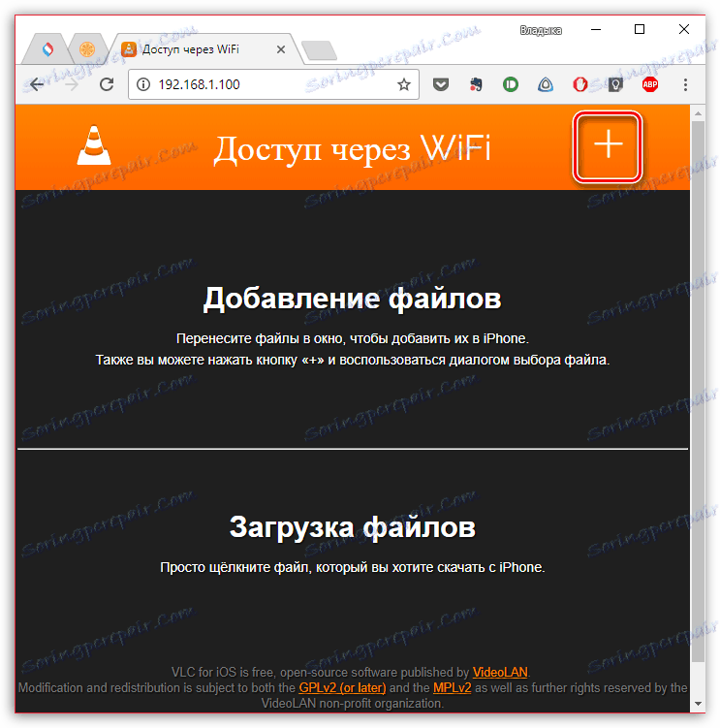Click the 'Просто щёлкните файл' instruction text
The image size is (720, 728).
[x=353, y=567]
